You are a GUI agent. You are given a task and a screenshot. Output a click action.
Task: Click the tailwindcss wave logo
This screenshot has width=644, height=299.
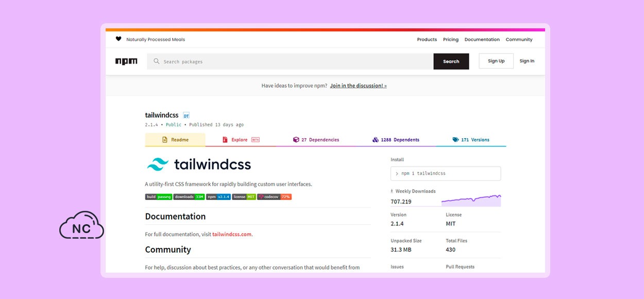click(x=158, y=164)
